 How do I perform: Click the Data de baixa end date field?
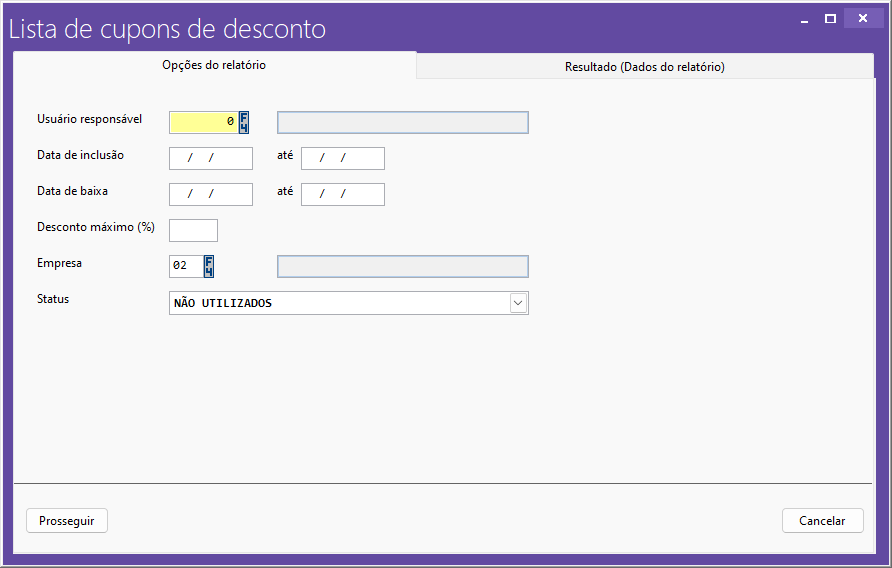[342, 194]
